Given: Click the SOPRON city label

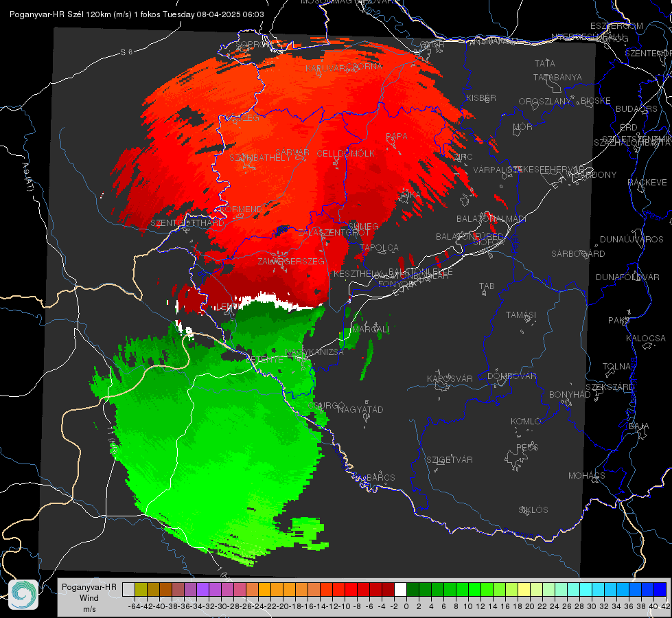Looking at the screenshot, I should [x=254, y=44].
